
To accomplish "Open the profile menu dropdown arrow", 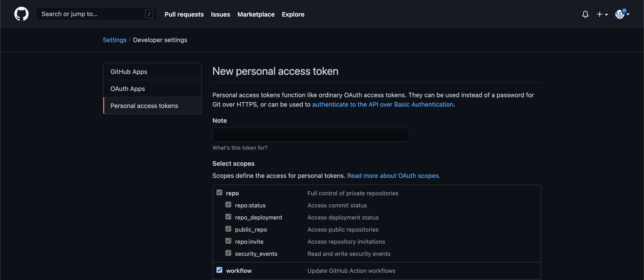I will tap(628, 14).
